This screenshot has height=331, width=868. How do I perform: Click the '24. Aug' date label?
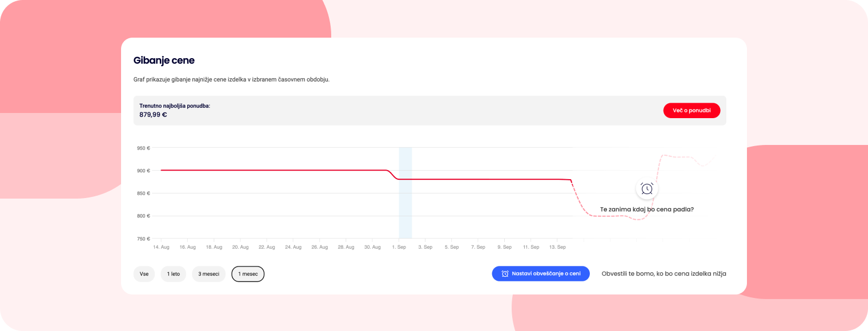tap(293, 247)
